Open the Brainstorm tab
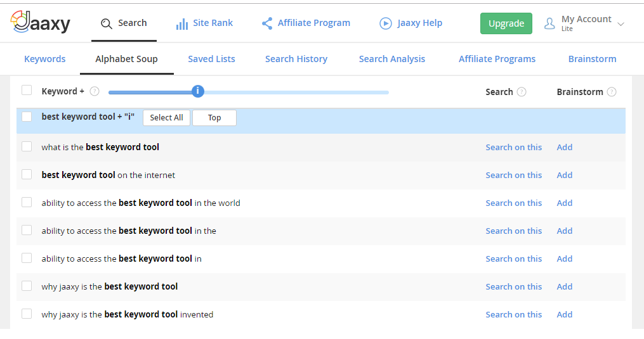This screenshot has height=339, width=644. click(592, 59)
